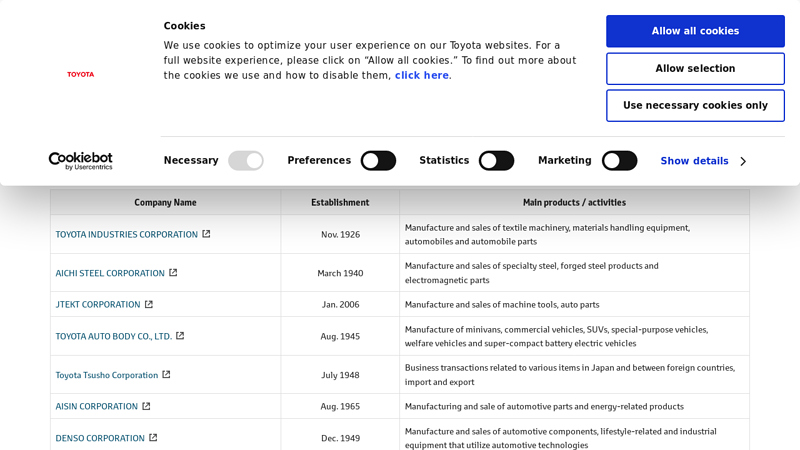Click external link icon next to JTEKT Corporation

(x=149, y=304)
